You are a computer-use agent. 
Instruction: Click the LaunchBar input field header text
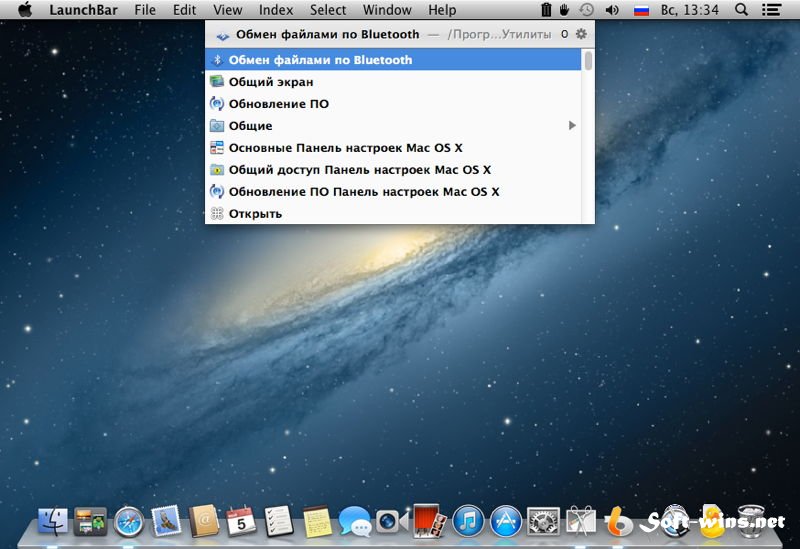pos(328,34)
